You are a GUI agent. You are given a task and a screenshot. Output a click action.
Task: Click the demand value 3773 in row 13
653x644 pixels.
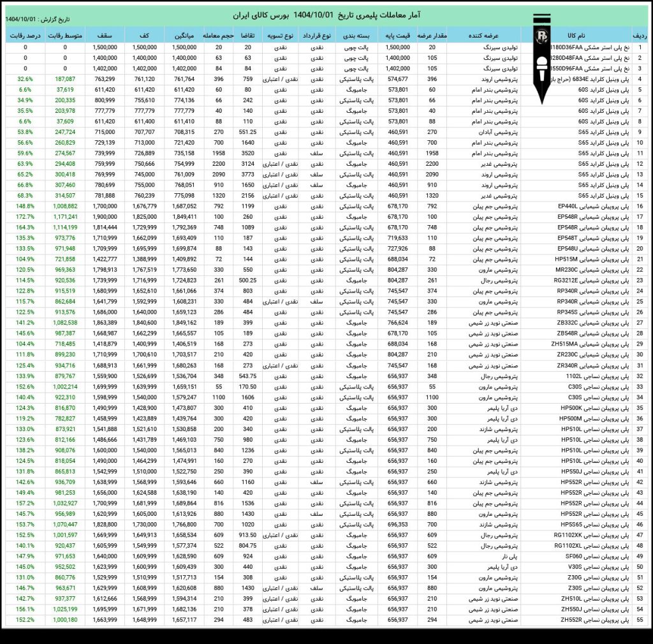(248, 175)
